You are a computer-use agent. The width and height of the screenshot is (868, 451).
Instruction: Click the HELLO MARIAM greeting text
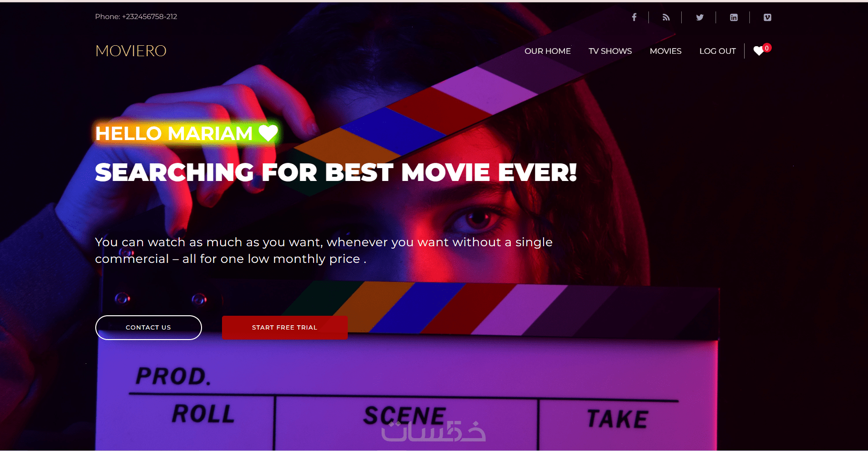(174, 133)
